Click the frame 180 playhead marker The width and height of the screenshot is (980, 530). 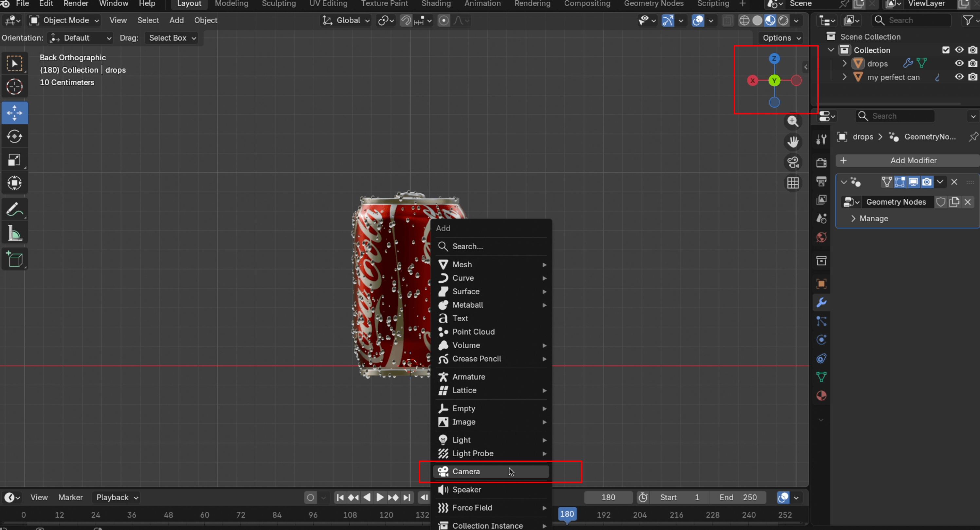point(567,514)
